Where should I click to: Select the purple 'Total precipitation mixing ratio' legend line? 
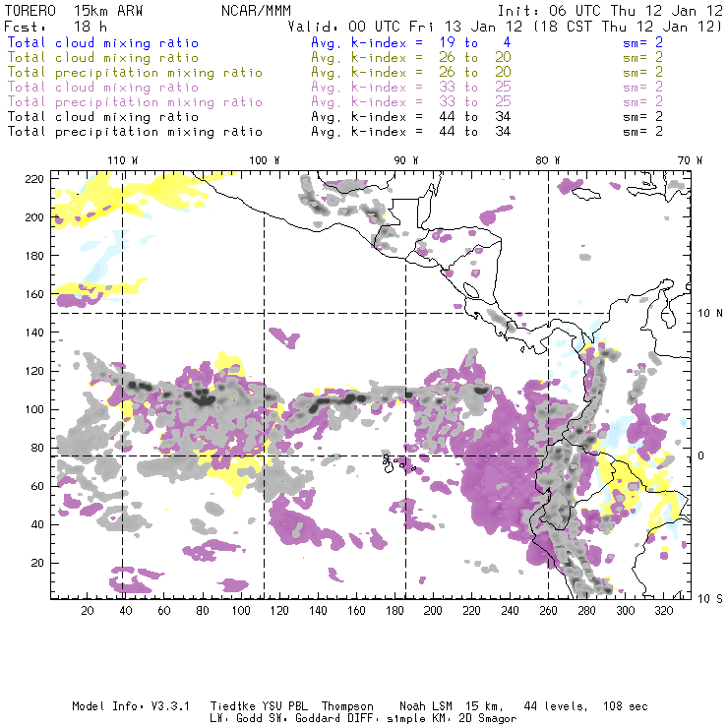click(135, 102)
